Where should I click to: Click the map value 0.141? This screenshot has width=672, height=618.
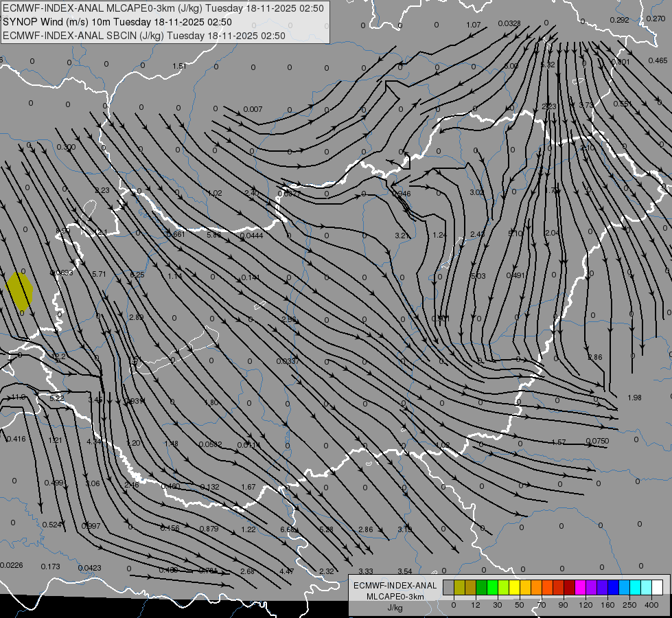251,277
